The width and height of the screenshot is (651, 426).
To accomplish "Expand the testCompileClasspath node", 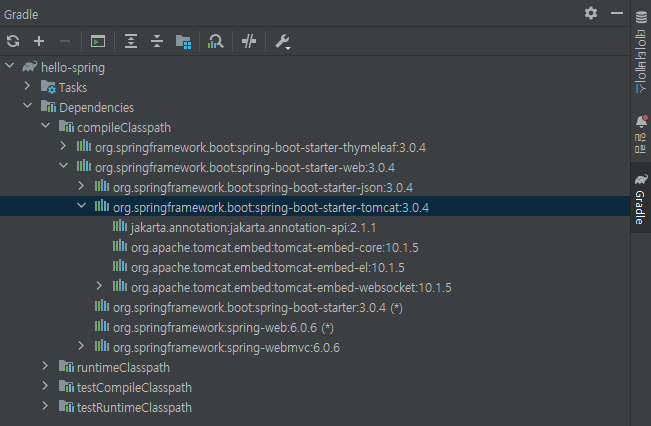I will pos(45,385).
